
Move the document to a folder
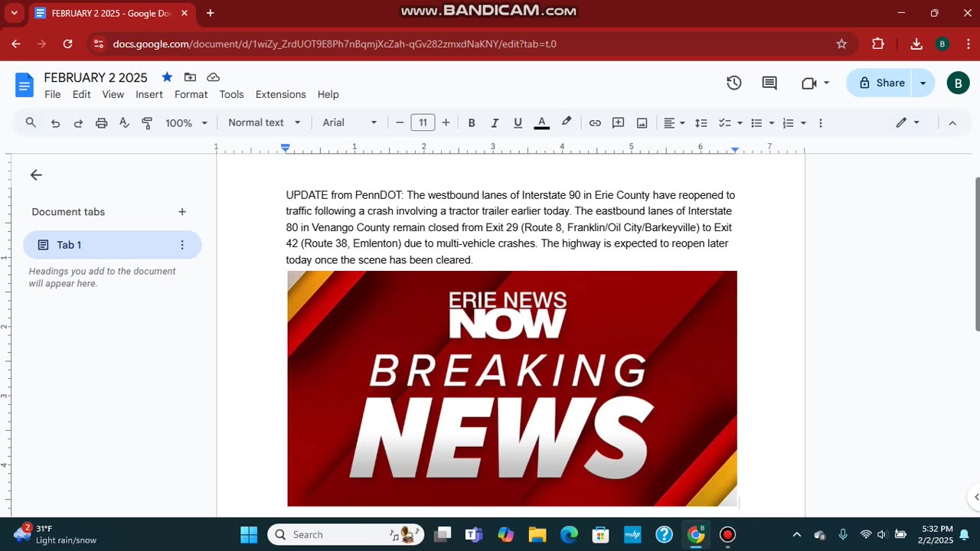[190, 77]
